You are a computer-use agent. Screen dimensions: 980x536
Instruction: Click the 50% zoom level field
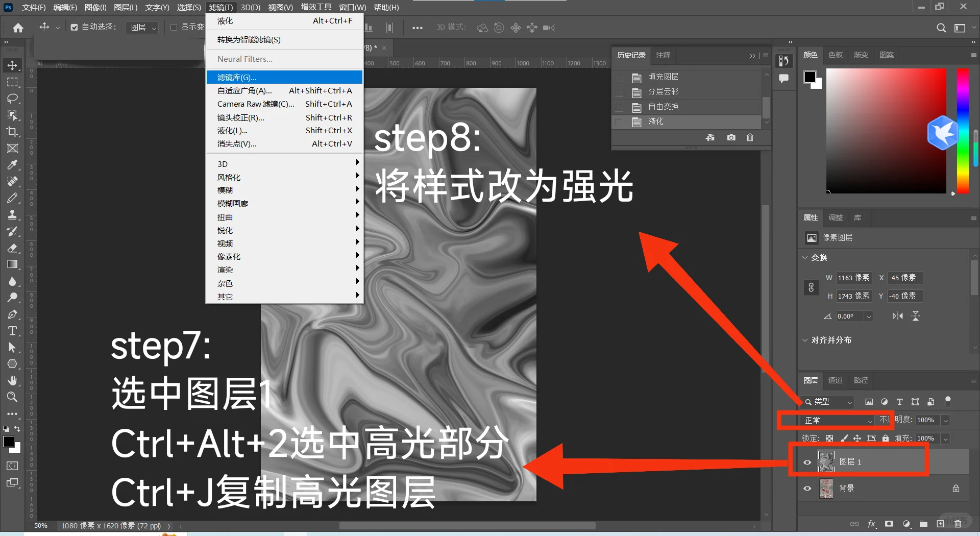coord(41,526)
